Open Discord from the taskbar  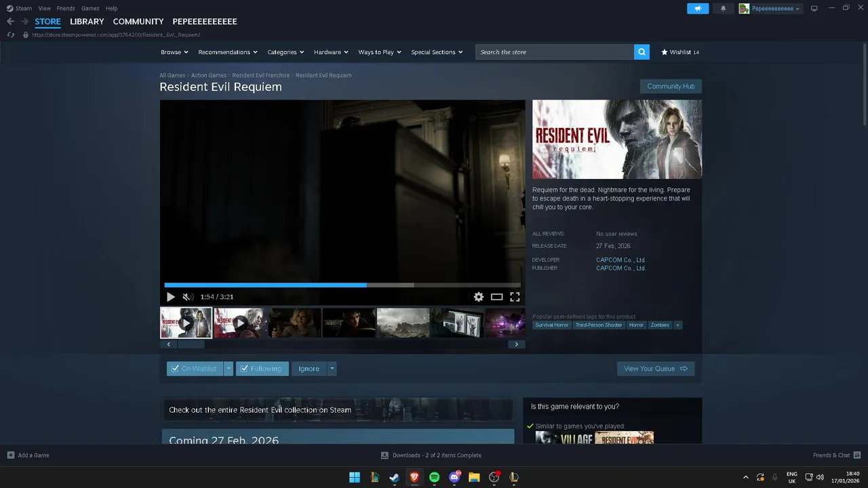pos(454,477)
